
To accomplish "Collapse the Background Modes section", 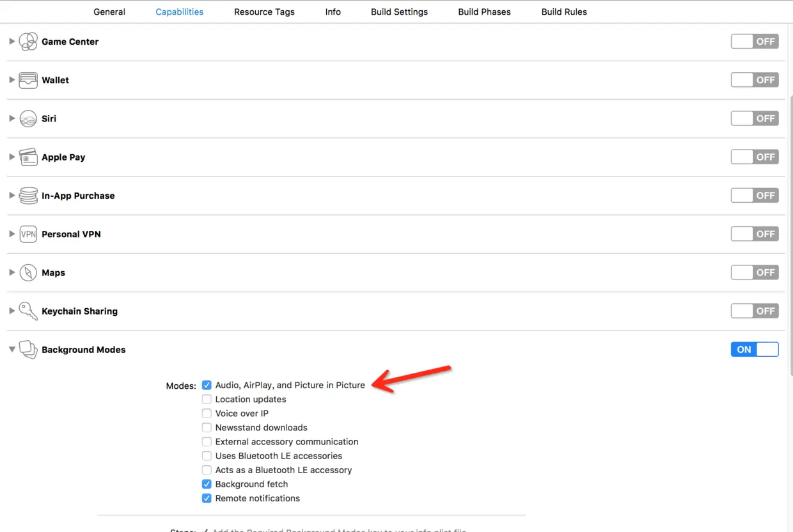I will [x=12, y=350].
